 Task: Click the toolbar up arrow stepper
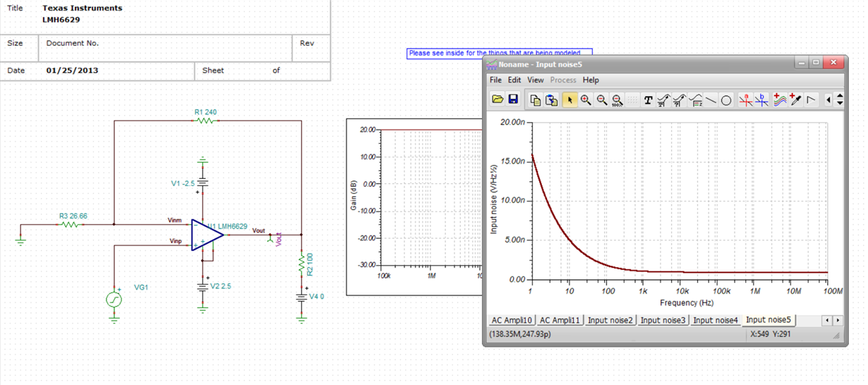840,97
